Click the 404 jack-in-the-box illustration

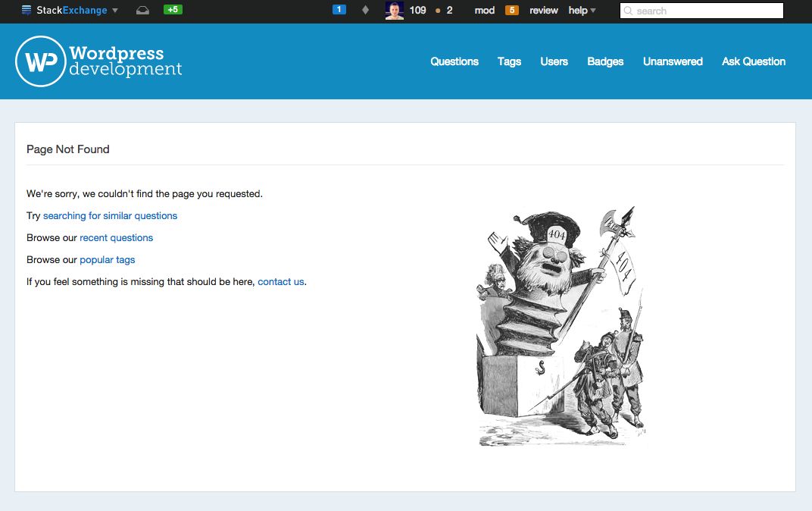(x=561, y=325)
